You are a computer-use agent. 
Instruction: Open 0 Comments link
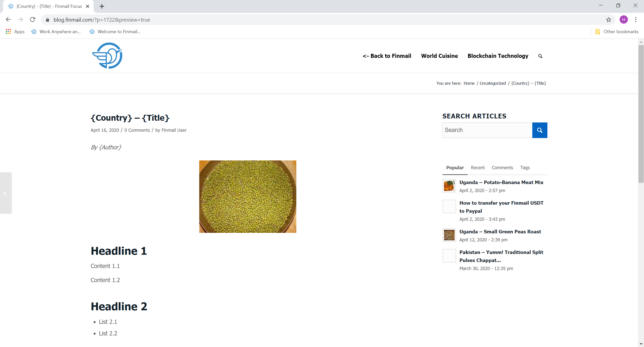(x=137, y=130)
